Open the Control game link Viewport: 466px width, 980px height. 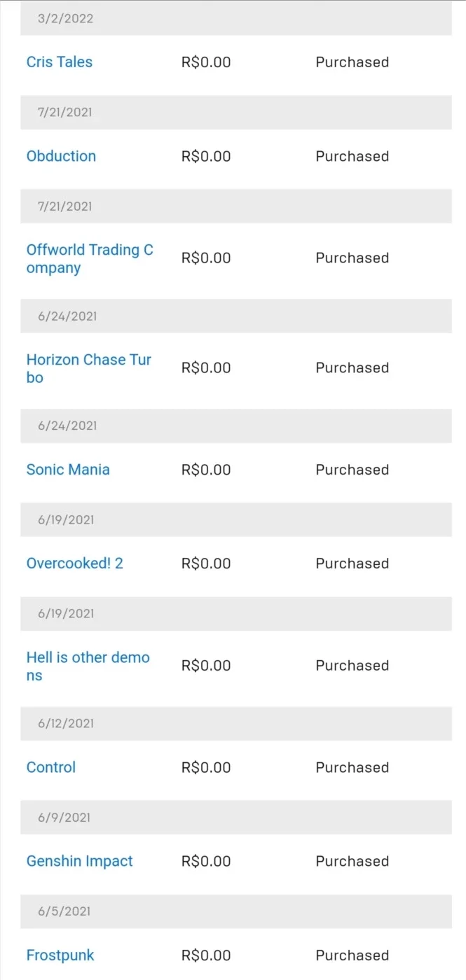click(x=51, y=767)
